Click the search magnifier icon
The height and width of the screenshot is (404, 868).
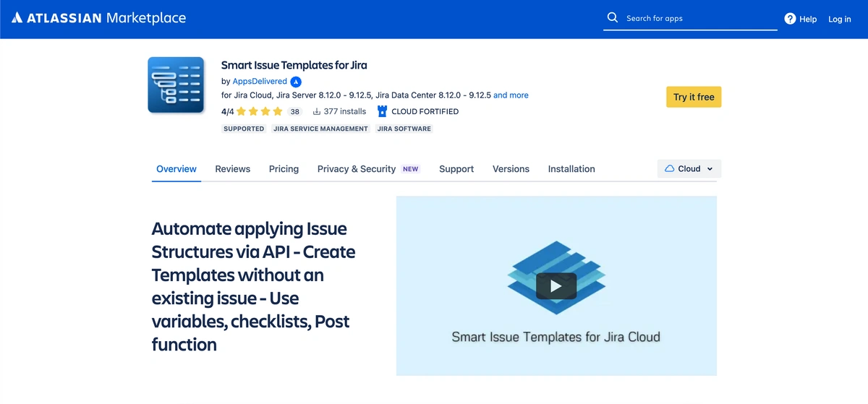[613, 18]
